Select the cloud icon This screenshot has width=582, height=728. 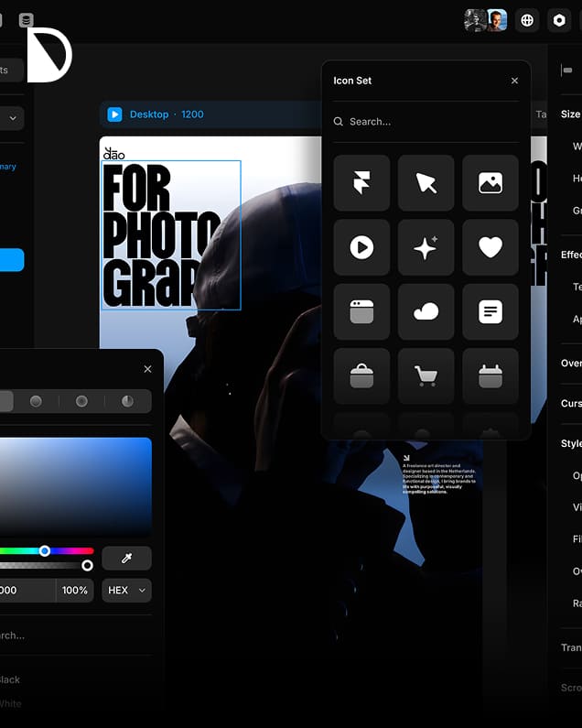pyautogui.click(x=426, y=311)
